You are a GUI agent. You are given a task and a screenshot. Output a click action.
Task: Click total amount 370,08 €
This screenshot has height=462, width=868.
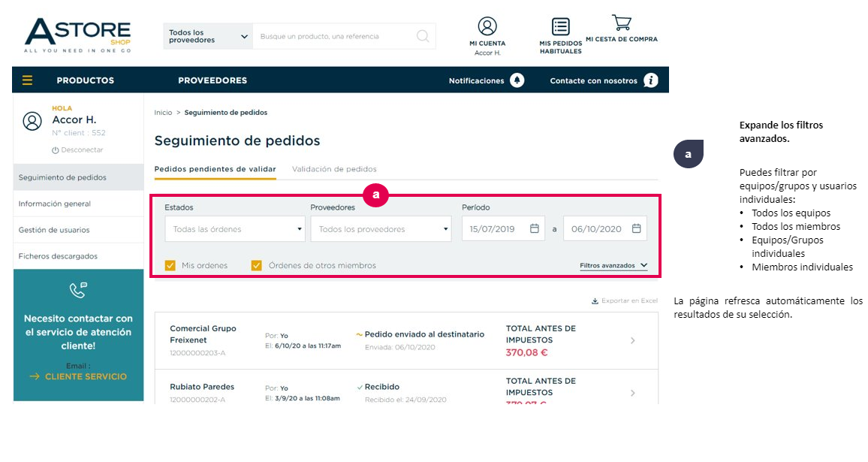point(526,352)
